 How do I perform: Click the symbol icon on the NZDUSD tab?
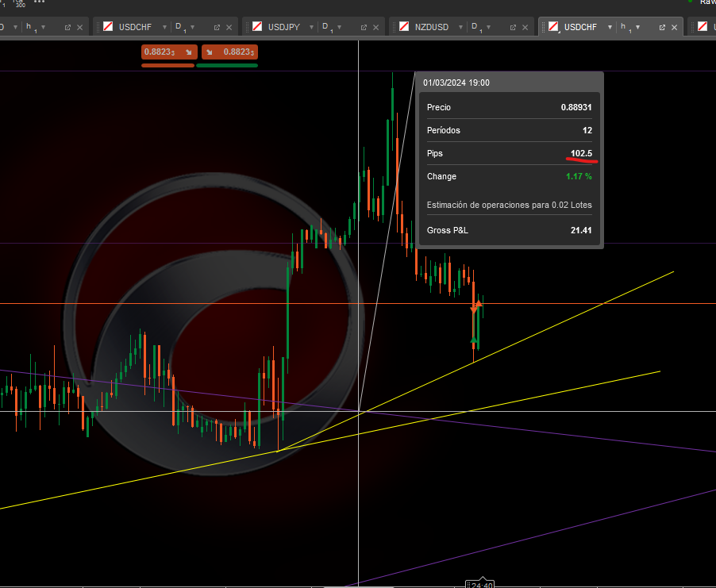pos(404,27)
